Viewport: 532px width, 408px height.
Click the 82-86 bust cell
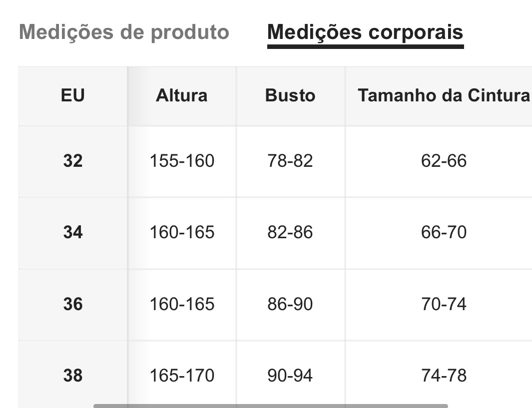coord(290,232)
